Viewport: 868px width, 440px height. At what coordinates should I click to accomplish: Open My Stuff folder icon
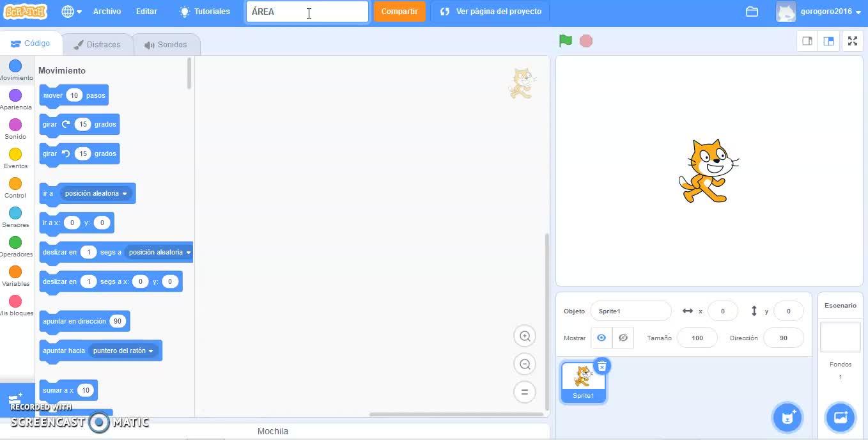752,12
